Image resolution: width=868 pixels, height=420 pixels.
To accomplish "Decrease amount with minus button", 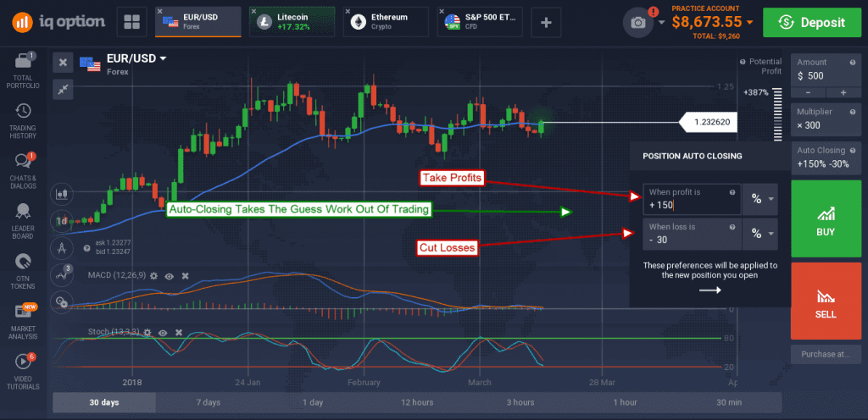I will pyautogui.click(x=808, y=92).
